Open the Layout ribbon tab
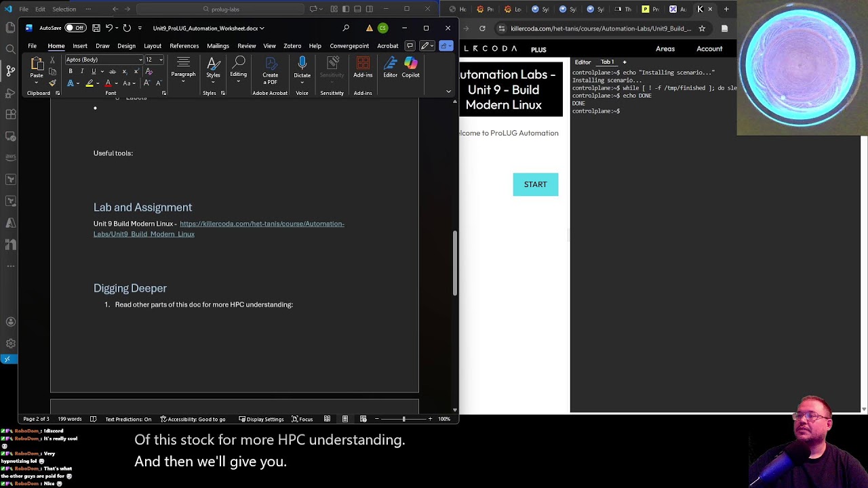 pos(153,45)
